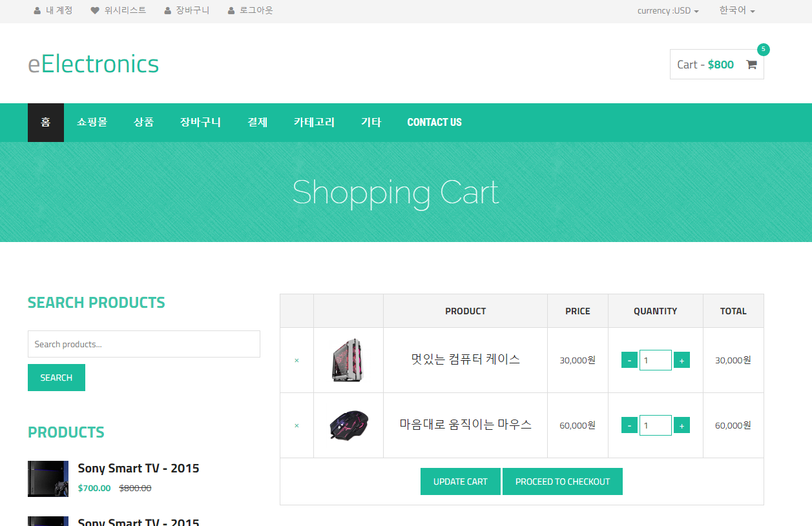The image size is (812, 526).
Task: Increase quantity of 멋있는 컴퓨터 케이스
Action: pos(682,360)
